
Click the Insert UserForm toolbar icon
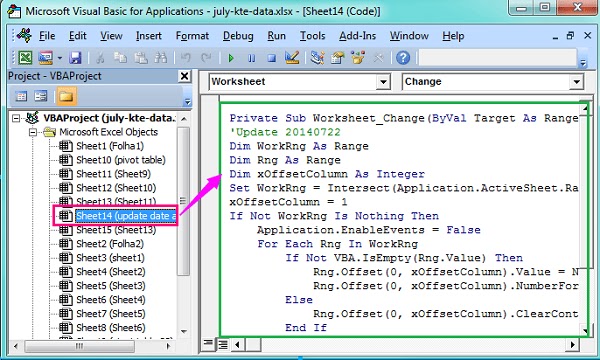[x=45, y=58]
